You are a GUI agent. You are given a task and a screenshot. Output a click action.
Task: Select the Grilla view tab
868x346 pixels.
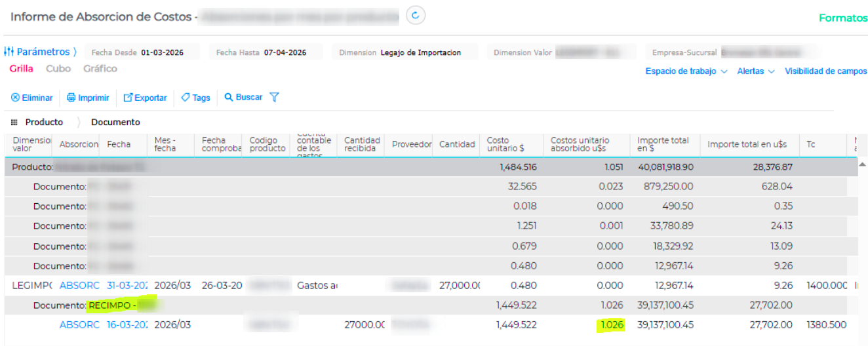(x=22, y=69)
